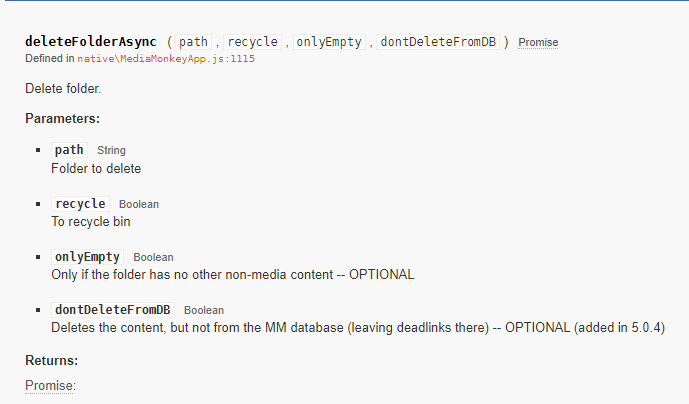The width and height of the screenshot is (689, 404).
Task: Click the onlyEmpty parameter name in the list
Action: click(x=87, y=257)
